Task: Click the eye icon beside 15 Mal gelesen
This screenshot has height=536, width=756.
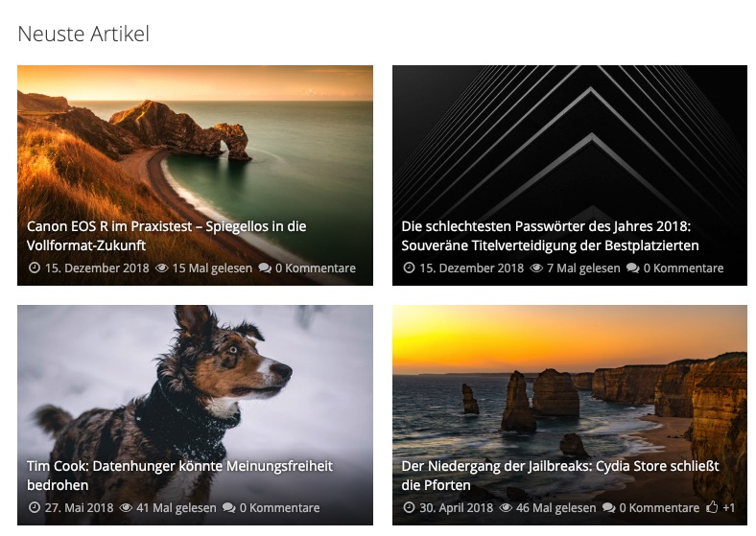Action: click(162, 268)
